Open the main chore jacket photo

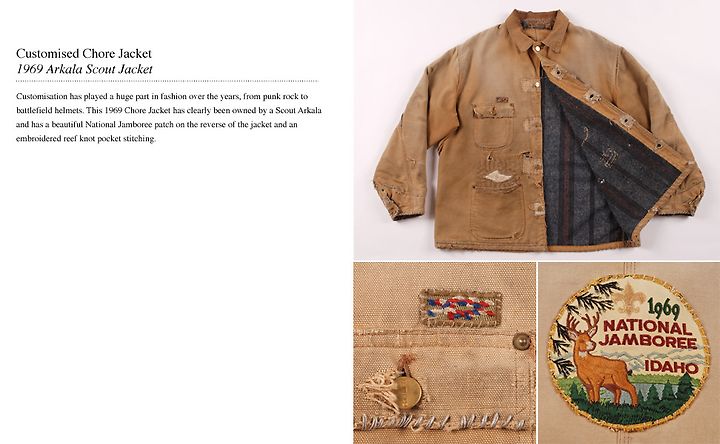pos(537,130)
